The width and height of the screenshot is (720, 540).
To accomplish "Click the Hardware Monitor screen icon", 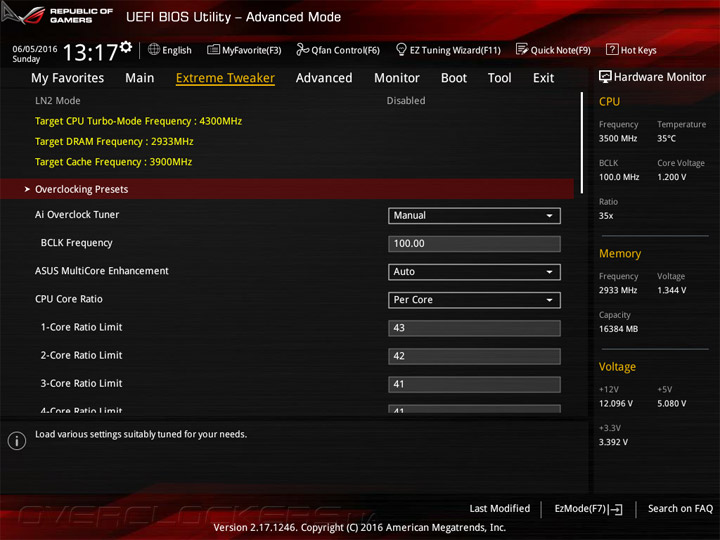I will point(605,77).
